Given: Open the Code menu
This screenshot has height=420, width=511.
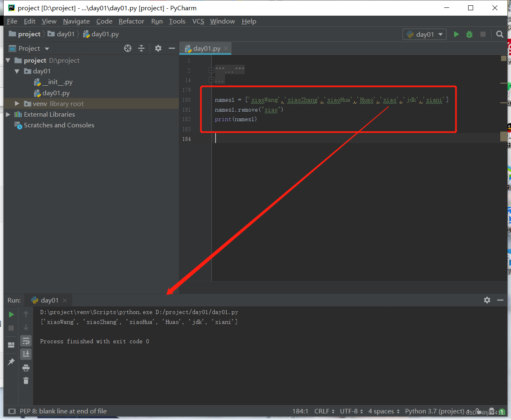Looking at the screenshot, I should (x=104, y=21).
